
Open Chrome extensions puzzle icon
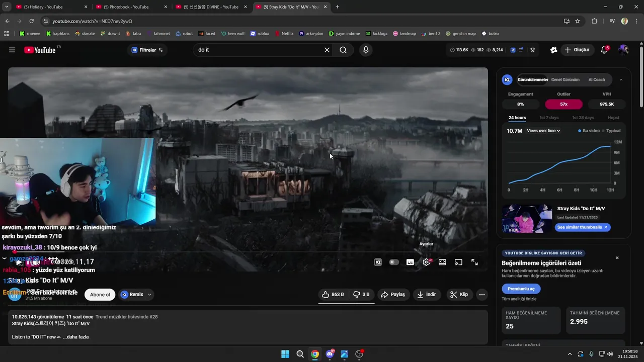(595, 21)
